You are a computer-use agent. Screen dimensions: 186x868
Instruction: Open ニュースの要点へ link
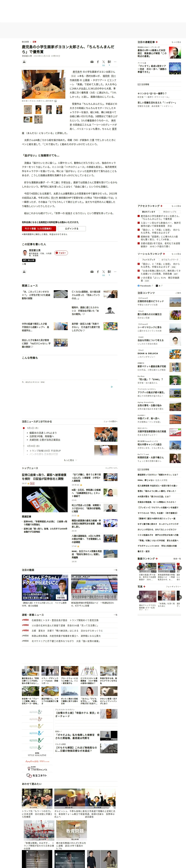tap(110, 422)
